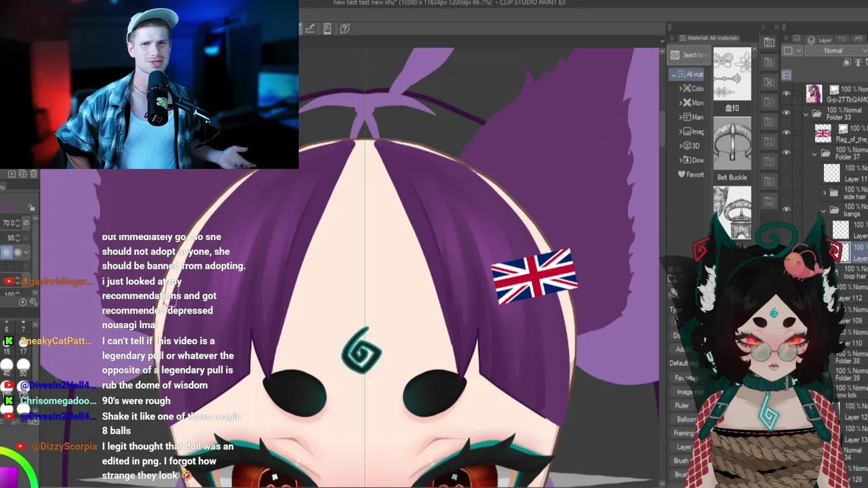Click the Favorites tag button
The height and width of the screenshot is (488, 868).
pos(685,378)
